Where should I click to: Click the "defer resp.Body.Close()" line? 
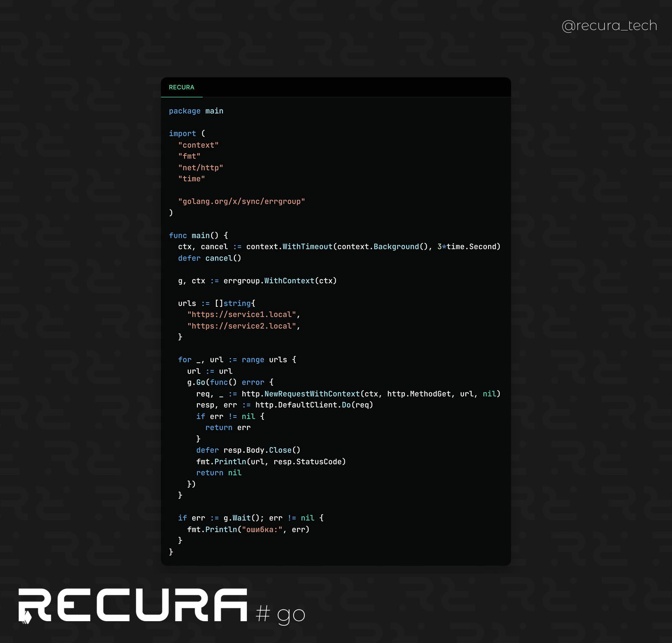pyautogui.click(x=248, y=450)
